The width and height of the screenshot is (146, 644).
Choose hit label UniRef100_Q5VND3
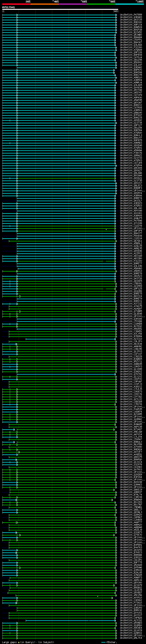tap(131, 623)
